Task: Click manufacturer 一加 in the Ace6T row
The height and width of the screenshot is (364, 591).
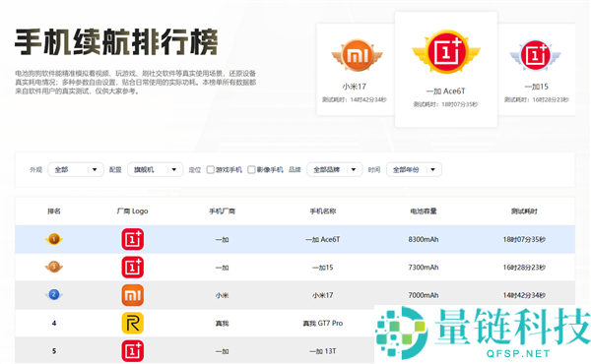Action: point(222,239)
